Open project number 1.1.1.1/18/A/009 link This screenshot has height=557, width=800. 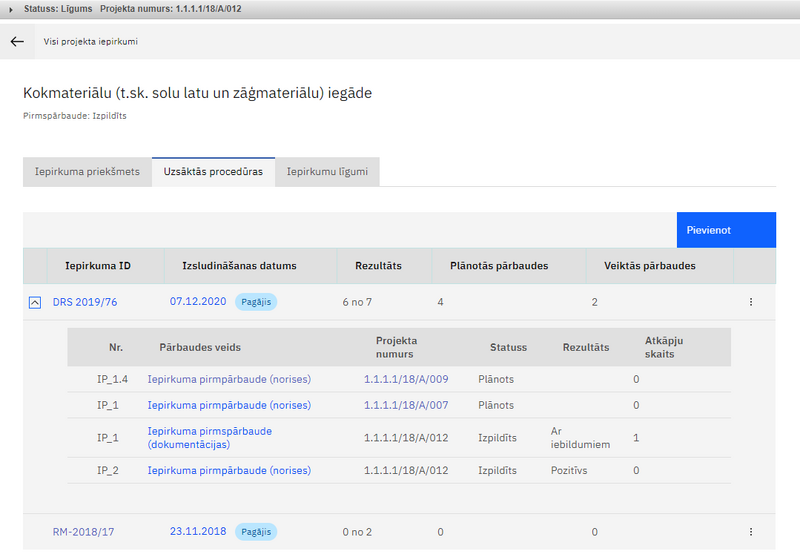click(x=406, y=379)
